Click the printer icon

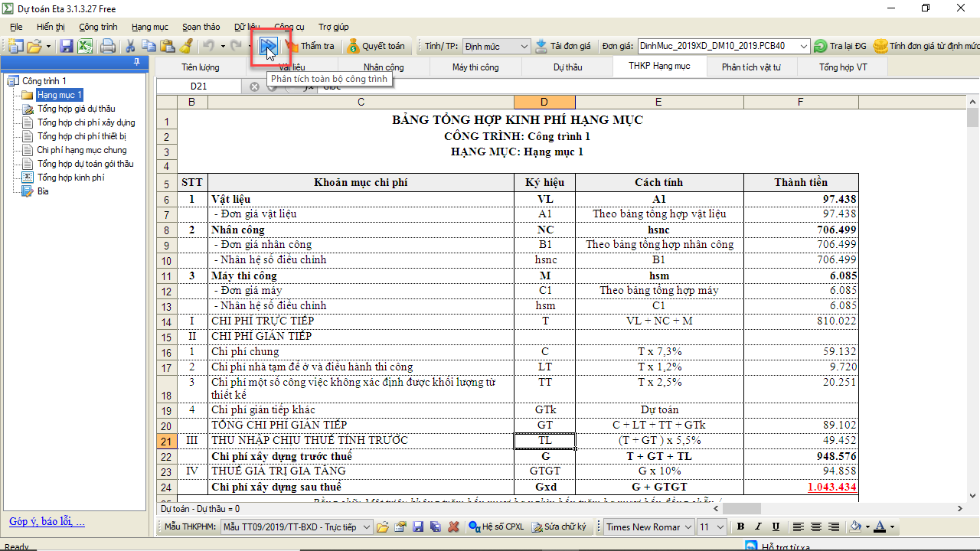click(x=108, y=46)
